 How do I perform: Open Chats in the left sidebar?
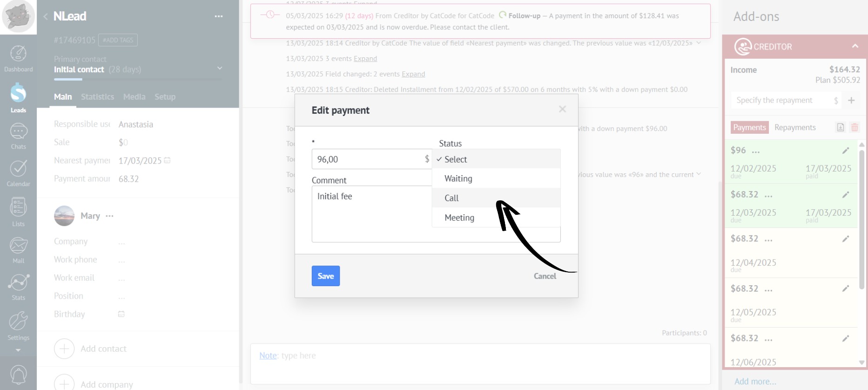tap(18, 136)
